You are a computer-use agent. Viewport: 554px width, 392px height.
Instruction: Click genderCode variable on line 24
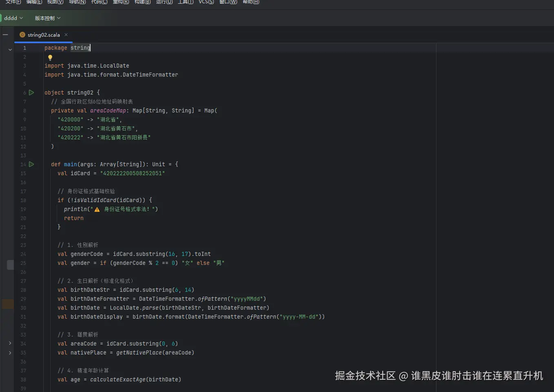point(87,254)
